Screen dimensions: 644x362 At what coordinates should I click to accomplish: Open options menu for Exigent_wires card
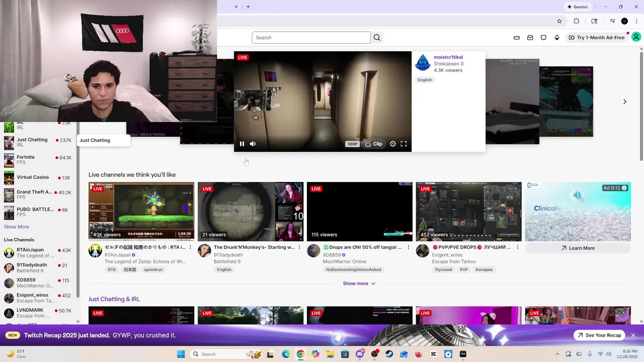tap(518, 247)
